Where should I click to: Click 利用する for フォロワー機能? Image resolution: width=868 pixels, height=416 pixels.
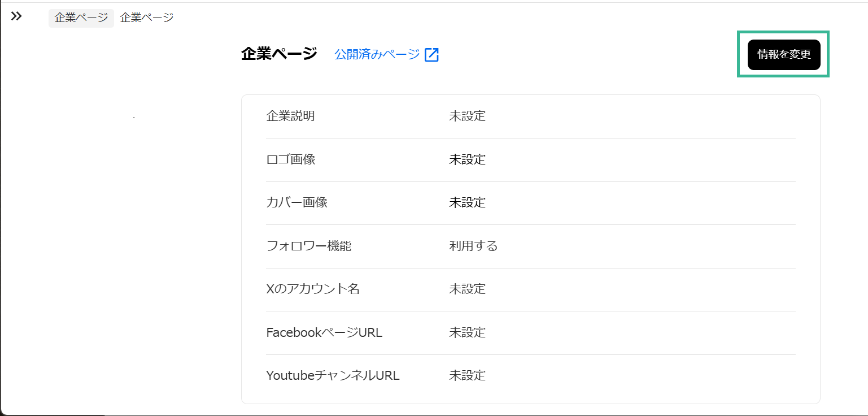click(473, 246)
